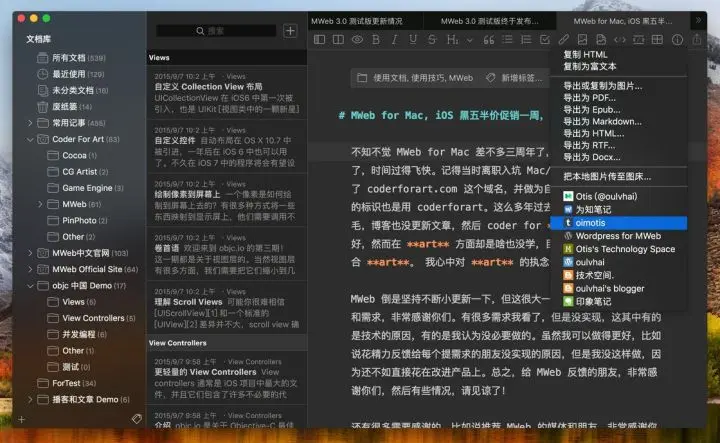This screenshot has width=720, height=443.
Task: Open the heading level dropdown arrow
Action: (470, 40)
